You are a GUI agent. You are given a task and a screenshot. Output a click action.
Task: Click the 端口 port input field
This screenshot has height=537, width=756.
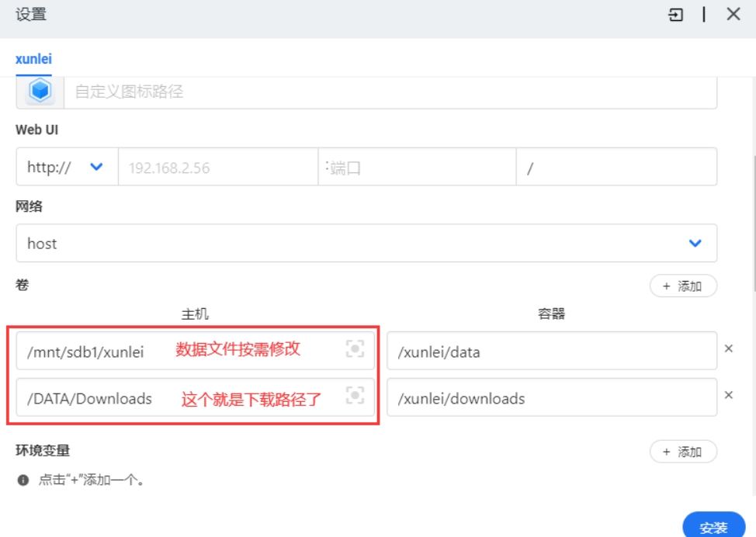click(417, 168)
